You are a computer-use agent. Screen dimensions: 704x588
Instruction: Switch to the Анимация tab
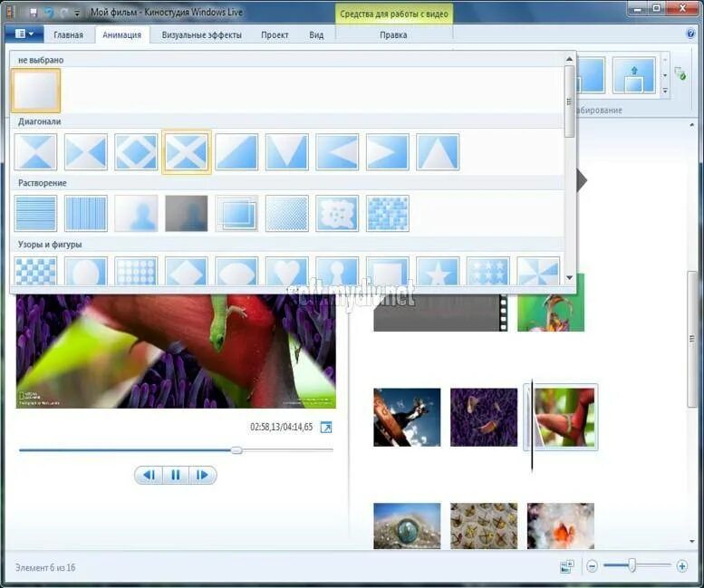pyautogui.click(x=122, y=35)
